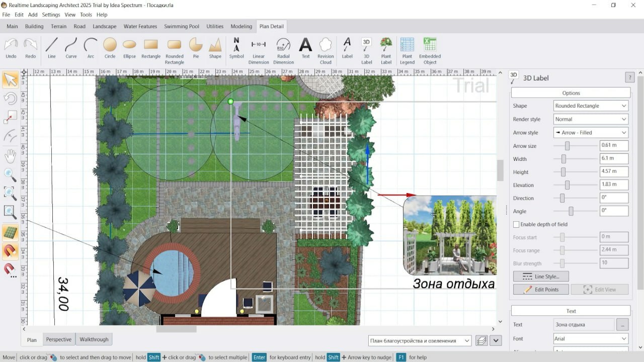Image resolution: width=644 pixels, height=362 pixels.
Task: Open the Shape dropdown (Rounded Rectangle)
Action: (x=591, y=106)
